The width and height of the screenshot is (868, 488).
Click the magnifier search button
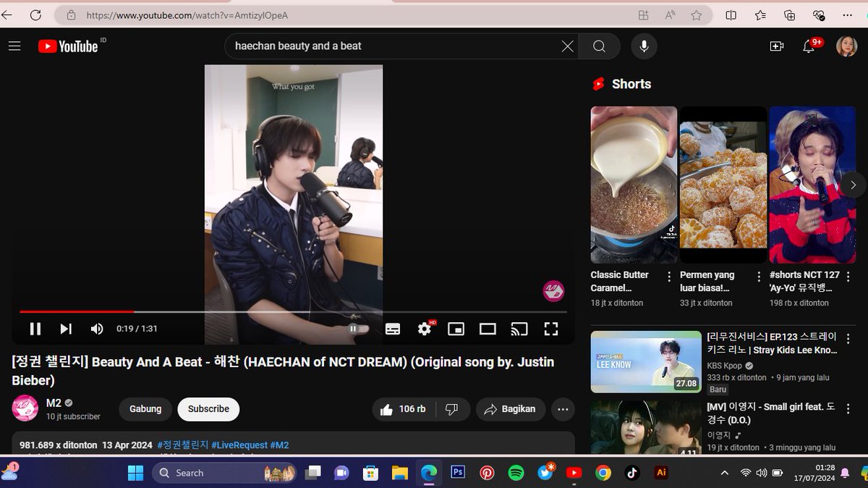pos(599,46)
